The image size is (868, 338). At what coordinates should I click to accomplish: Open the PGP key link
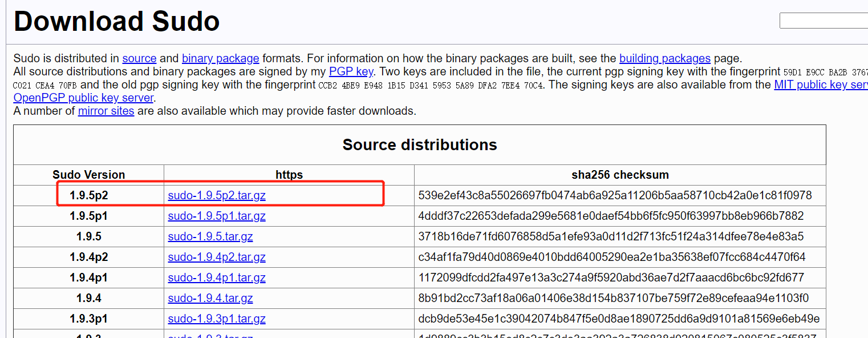pyautogui.click(x=351, y=72)
